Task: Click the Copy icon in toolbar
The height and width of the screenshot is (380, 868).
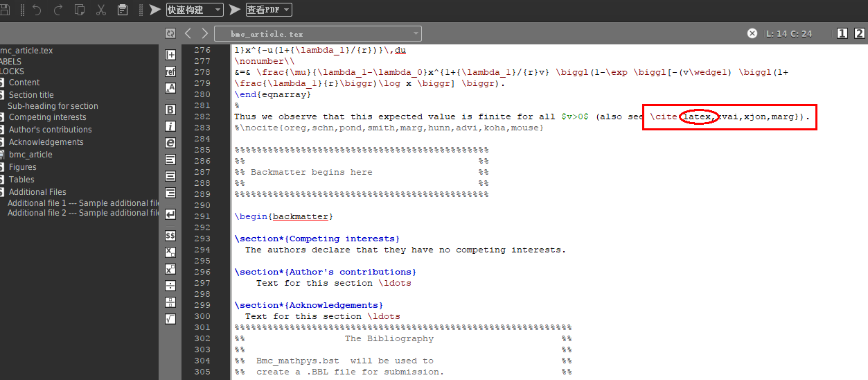Action: pyautogui.click(x=80, y=10)
